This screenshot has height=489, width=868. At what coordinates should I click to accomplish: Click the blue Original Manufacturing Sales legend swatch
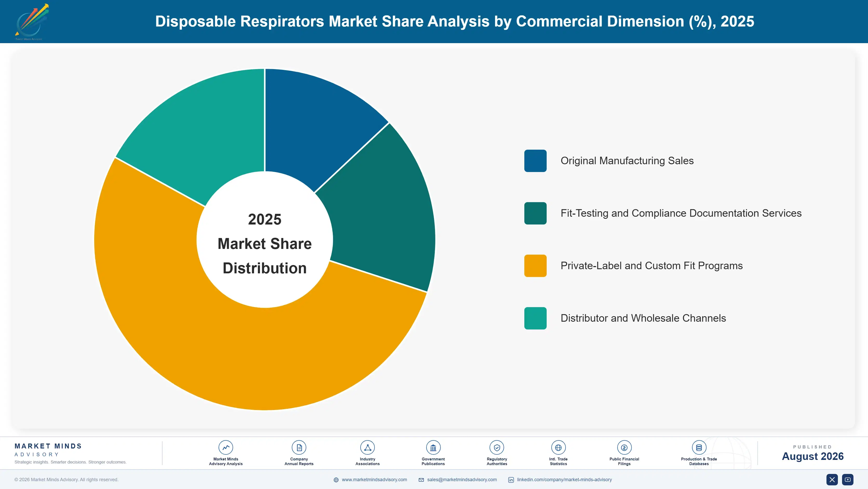[x=535, y=161]
